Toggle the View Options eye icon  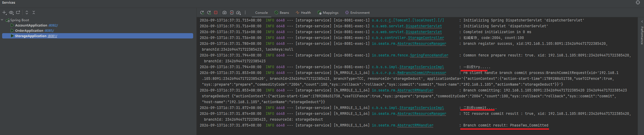(x=11, y=12)
